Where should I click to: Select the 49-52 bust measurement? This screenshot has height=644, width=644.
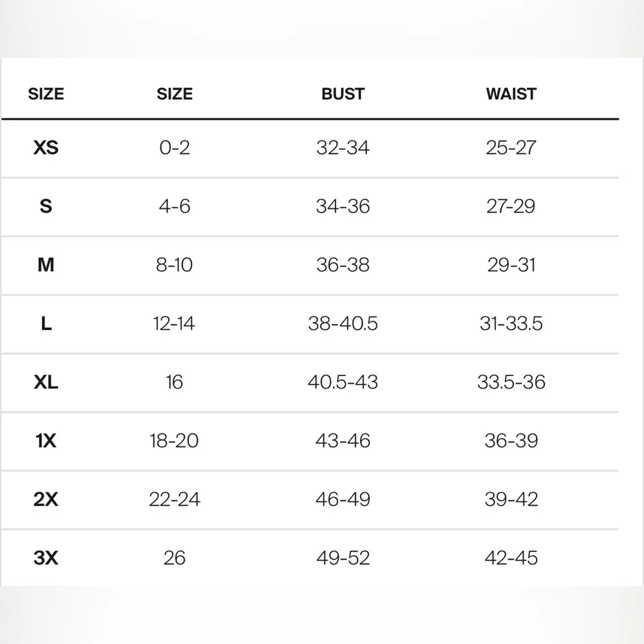[343, 558]
